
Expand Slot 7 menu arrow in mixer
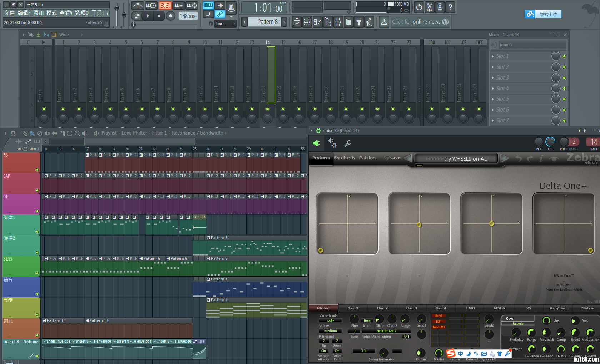tap(493, 121)
